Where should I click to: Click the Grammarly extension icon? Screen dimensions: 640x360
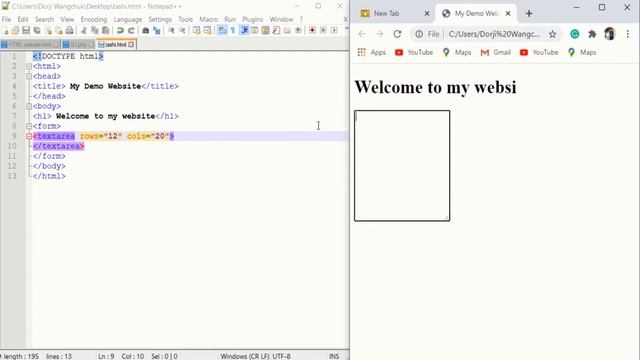point(575,34)
